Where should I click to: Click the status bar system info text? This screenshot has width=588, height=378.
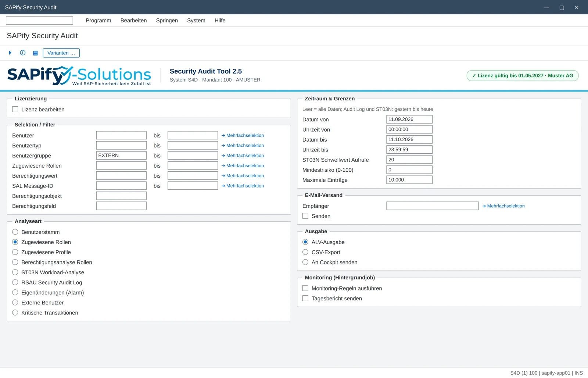tap(546, 373)
